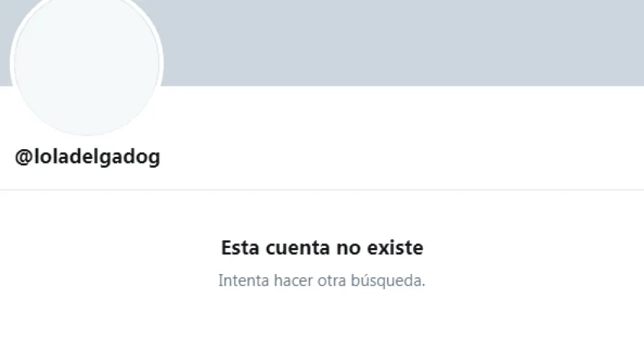644x362 pixels.
Task: Select the gray profile header banner
Action: pyautogui.click(x=322, y=43)
